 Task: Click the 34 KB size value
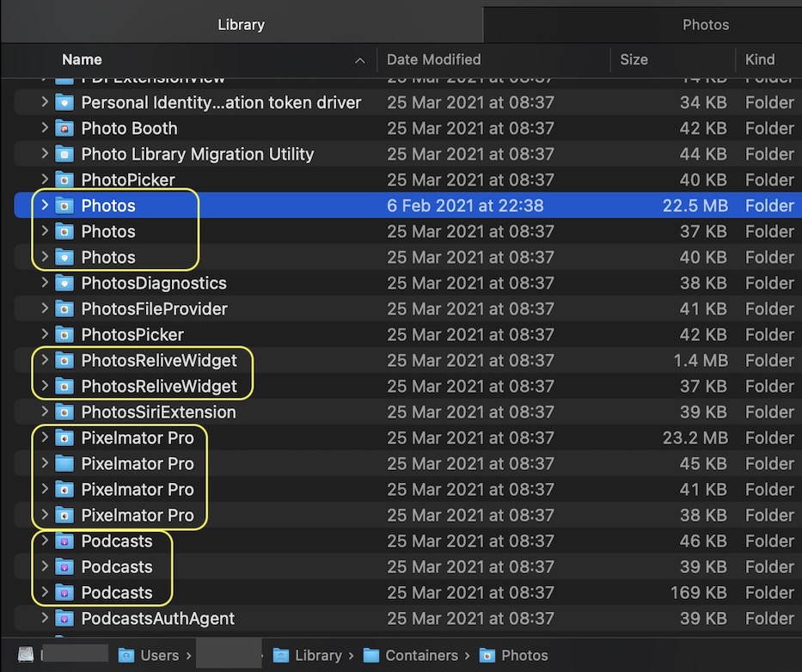(703, 102)
